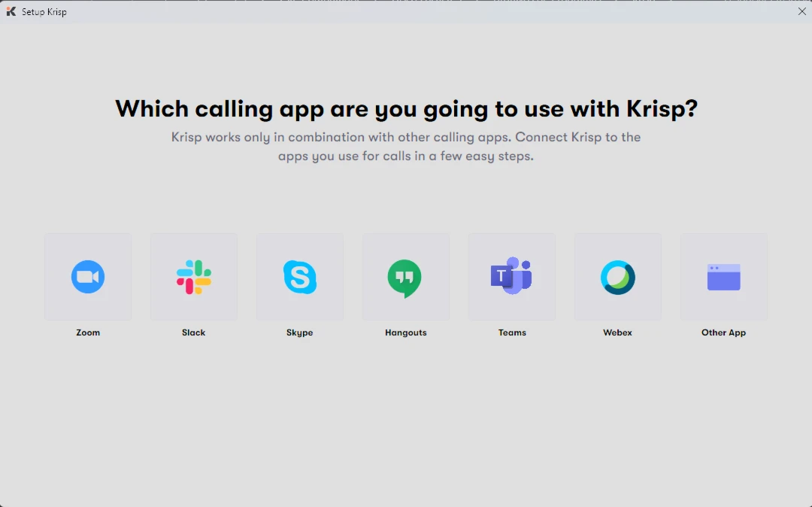Choose the Slack calling app icon

point(194,277)
